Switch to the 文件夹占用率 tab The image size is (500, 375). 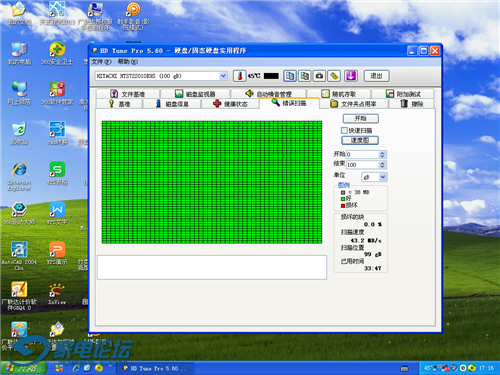pos(354,104)
